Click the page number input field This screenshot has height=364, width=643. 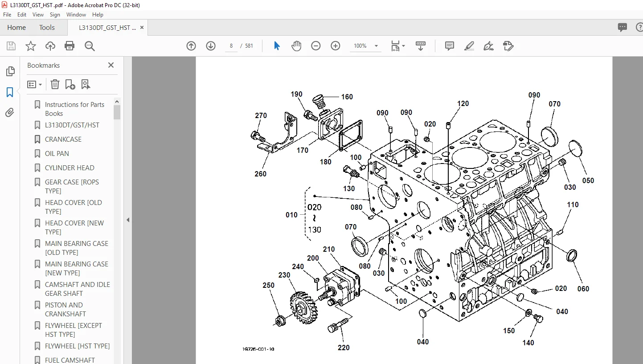(231, 46)
